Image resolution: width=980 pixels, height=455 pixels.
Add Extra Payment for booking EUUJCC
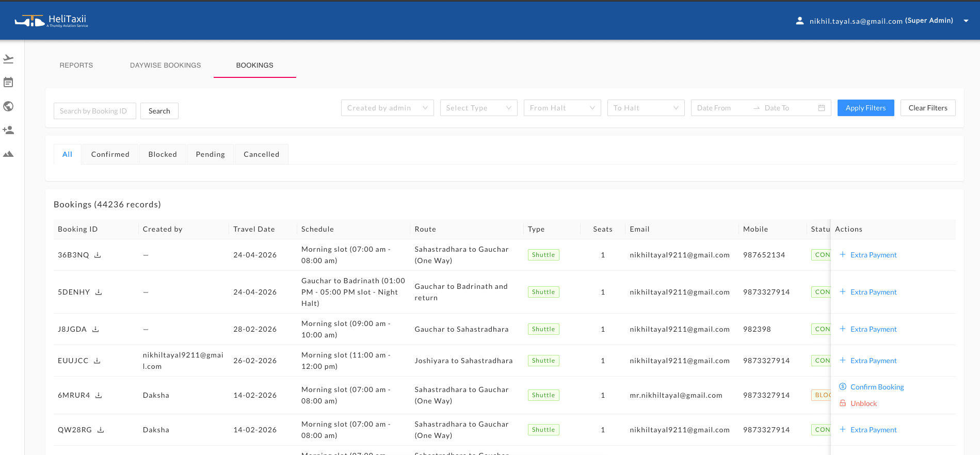[869, 361]
